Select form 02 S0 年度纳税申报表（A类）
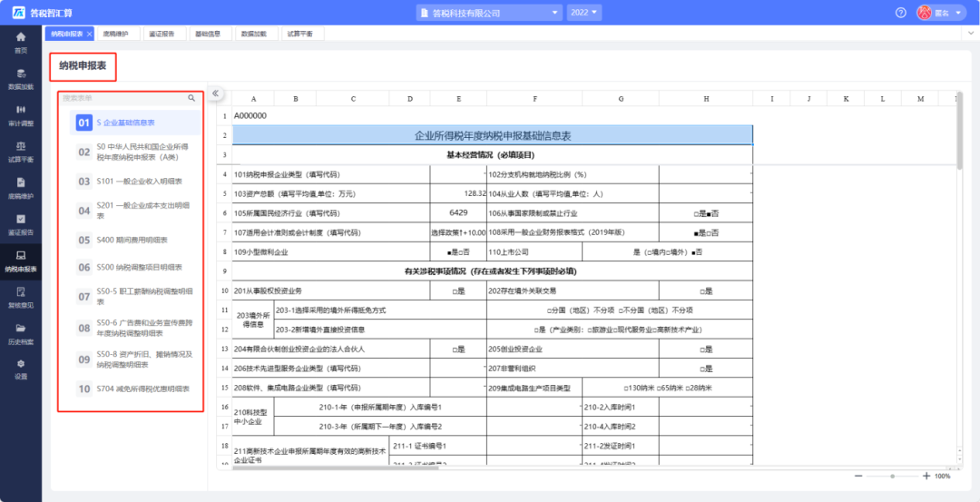 click(135, 152)
